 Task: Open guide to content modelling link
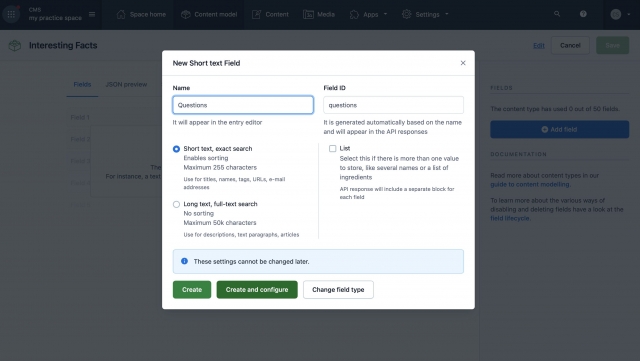pyautogui.click(x=530, y=185)
